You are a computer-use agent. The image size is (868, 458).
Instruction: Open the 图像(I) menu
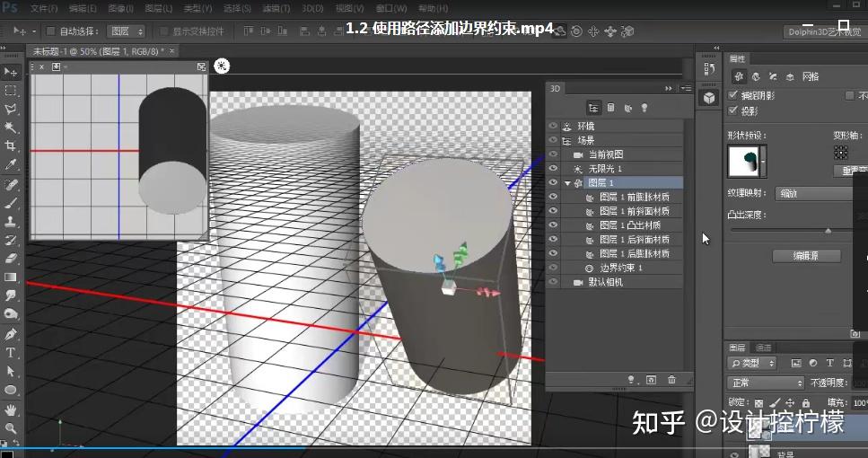pos(120,8)
